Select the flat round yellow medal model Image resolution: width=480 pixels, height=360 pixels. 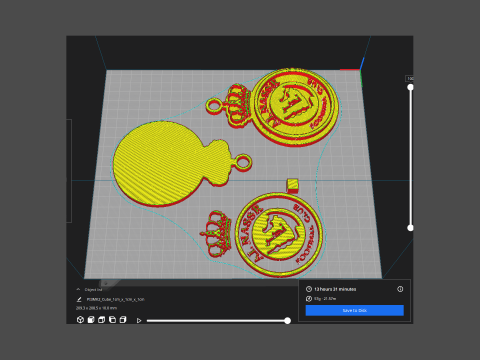[x=157, y=163]
